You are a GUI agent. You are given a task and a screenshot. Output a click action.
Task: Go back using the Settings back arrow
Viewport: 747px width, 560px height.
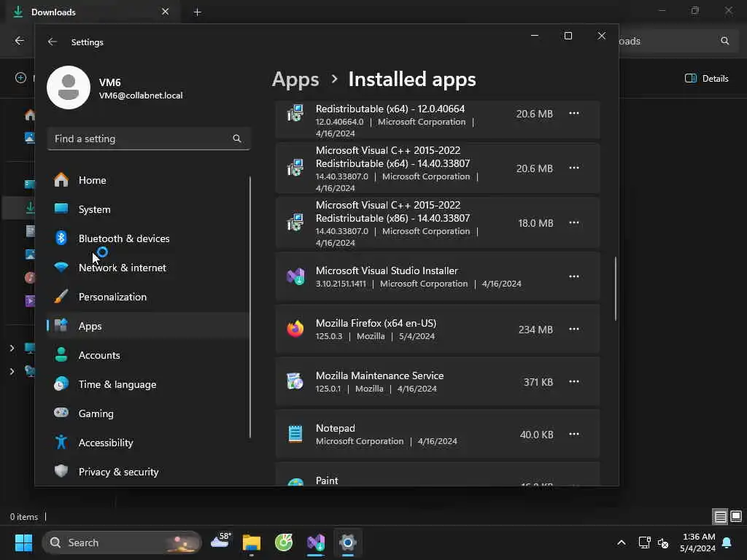[53, 42]
